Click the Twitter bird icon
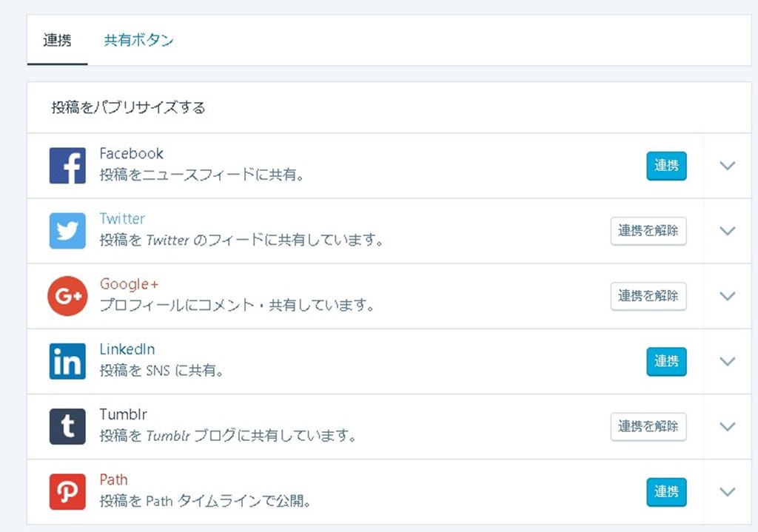 67,230
